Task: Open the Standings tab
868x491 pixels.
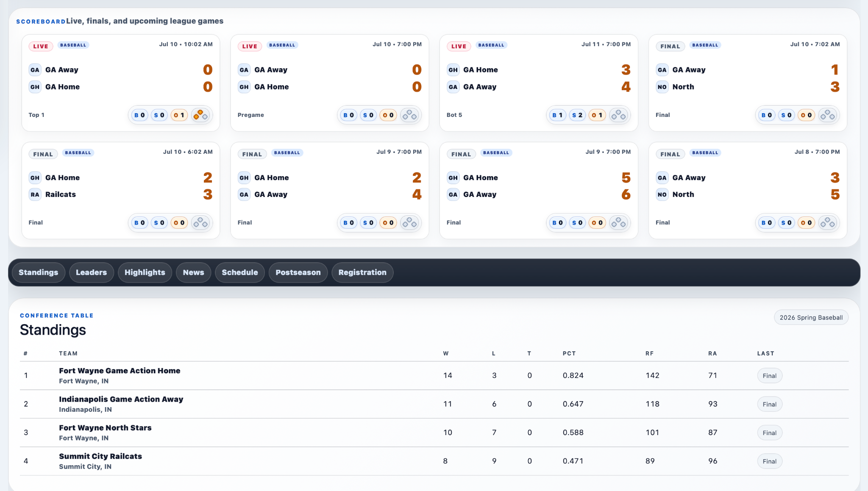Action: tap(39, 272)
